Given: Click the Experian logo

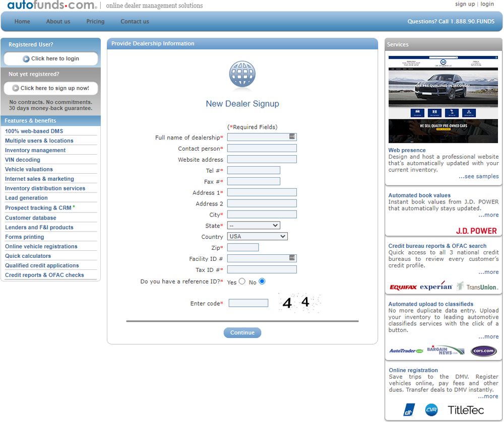Looking at the screenshot, I should (x=436, y=286).
